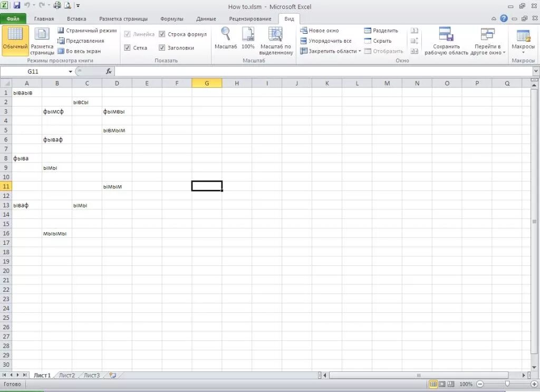Switch to sheet Лист3
The height and width of the screenshot is (392, 540).
click(92, 375)
